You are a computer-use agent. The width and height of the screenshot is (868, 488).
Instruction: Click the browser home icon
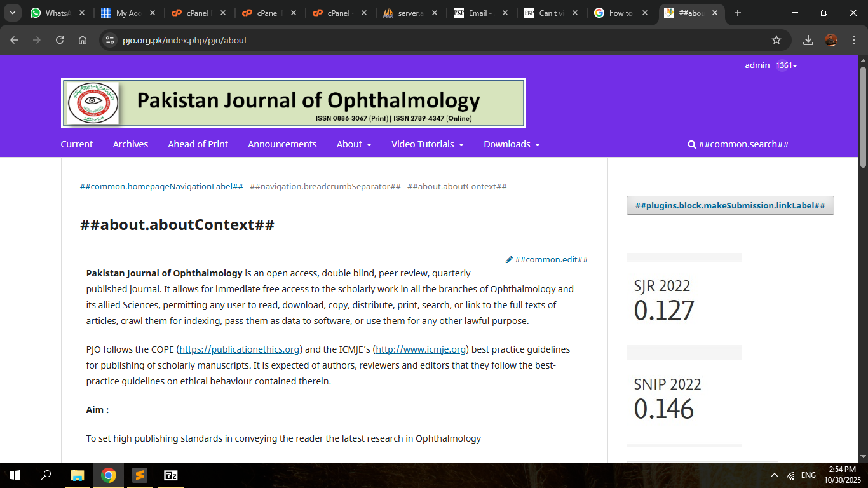click(83, 40)
